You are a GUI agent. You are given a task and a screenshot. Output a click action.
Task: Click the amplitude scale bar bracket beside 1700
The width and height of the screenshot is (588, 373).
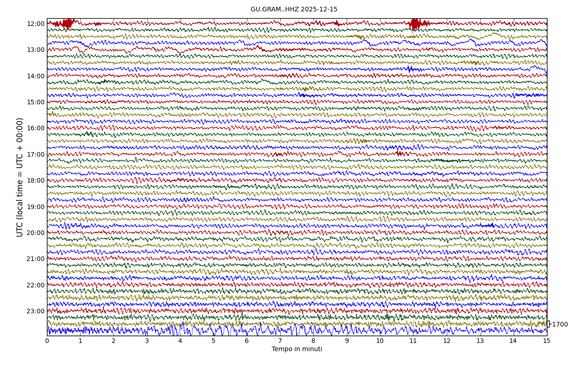548,324
